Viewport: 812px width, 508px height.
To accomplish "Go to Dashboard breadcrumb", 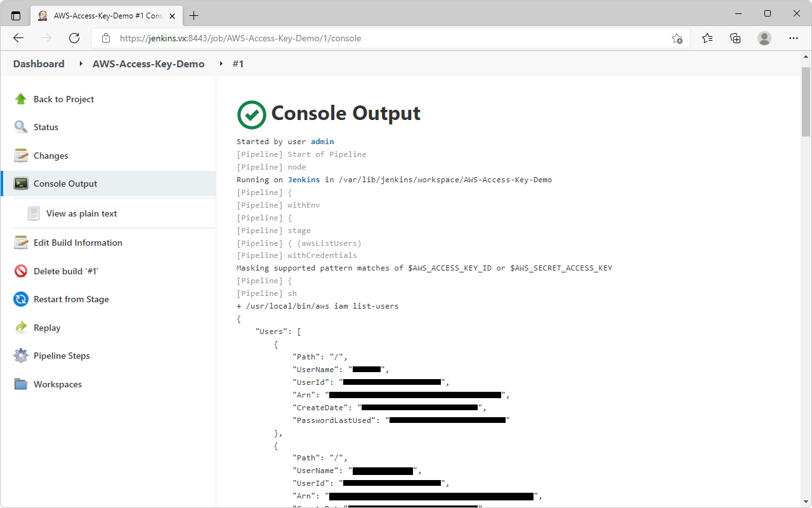I will click(39, 63).
